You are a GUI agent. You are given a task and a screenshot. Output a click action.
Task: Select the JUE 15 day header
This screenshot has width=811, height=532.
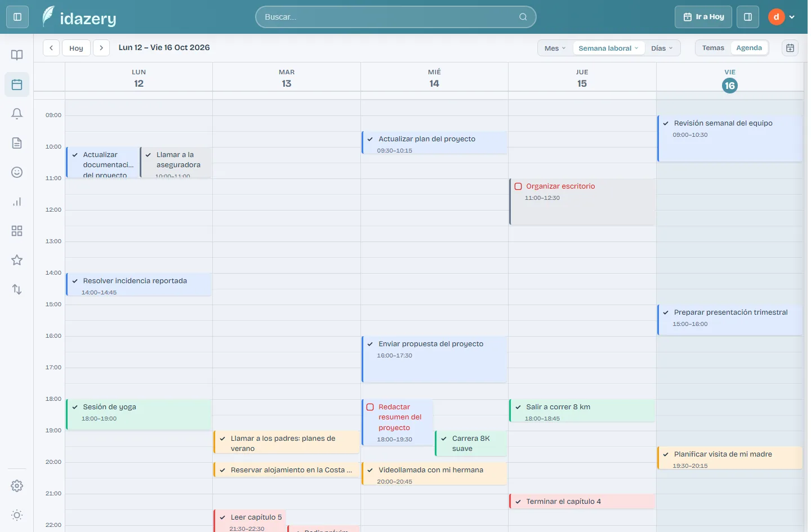click(582, 78)
